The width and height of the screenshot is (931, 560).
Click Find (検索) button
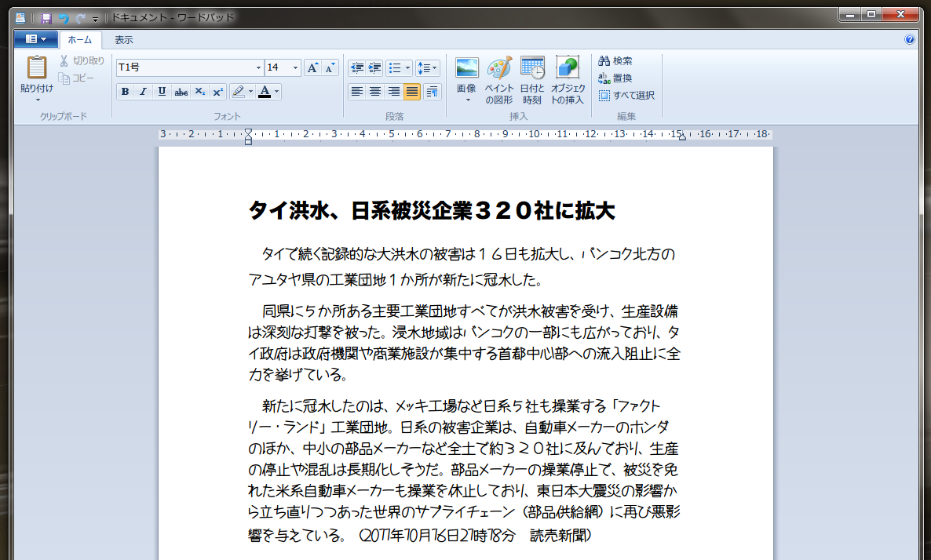(x=615, y=61)
